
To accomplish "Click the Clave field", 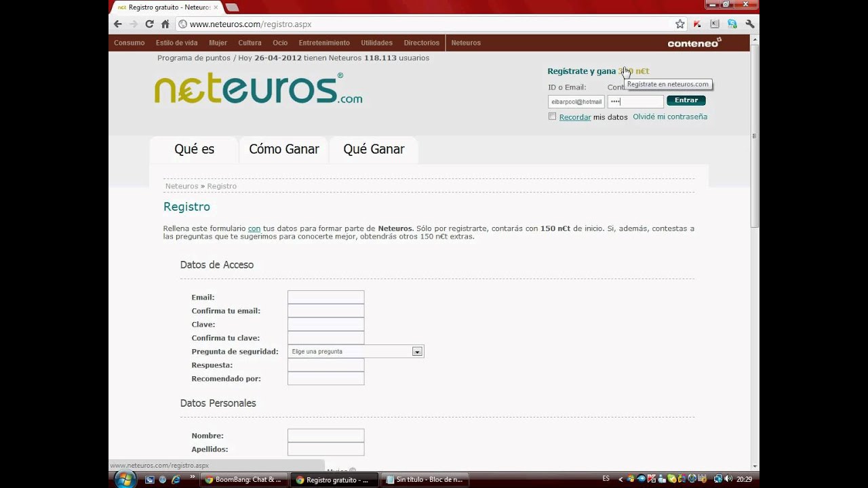I will coord(325,324).
